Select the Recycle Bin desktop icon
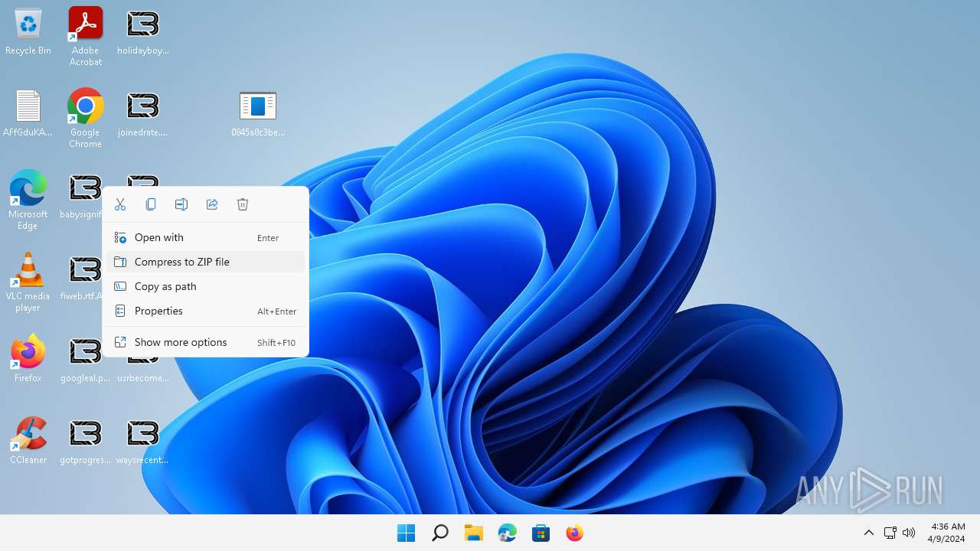The width and height of the screenshot is (980, 551). (x=28, y=32)
